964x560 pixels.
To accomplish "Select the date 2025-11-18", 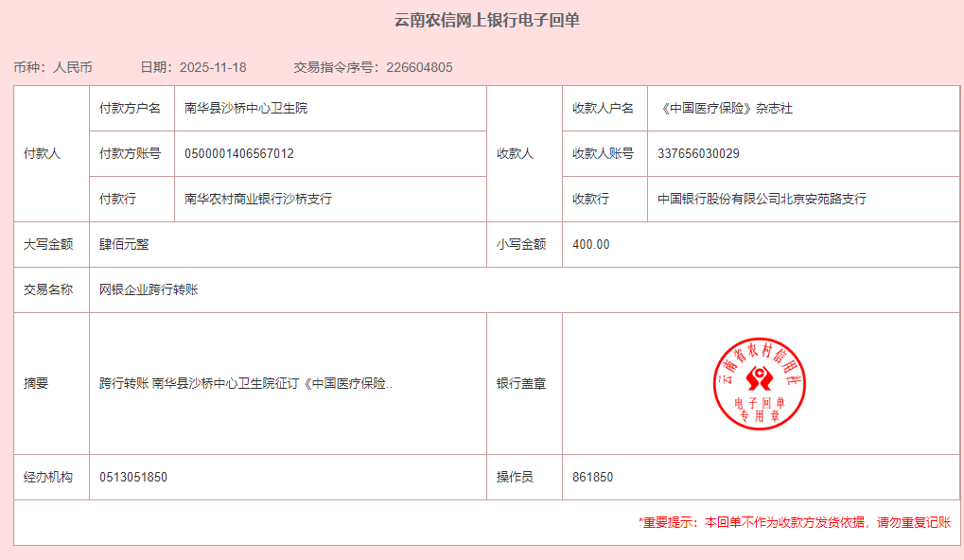I will pos(213,67).
